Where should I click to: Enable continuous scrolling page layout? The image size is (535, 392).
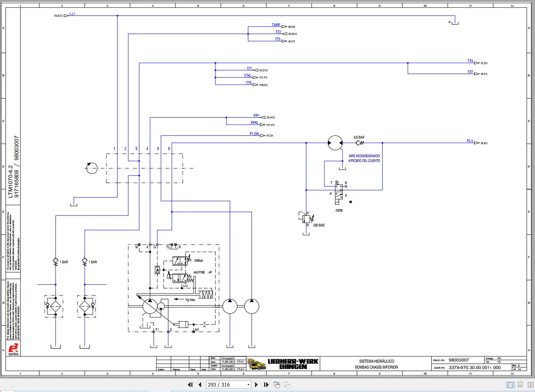pyautogui.click(x=520, y=384)
